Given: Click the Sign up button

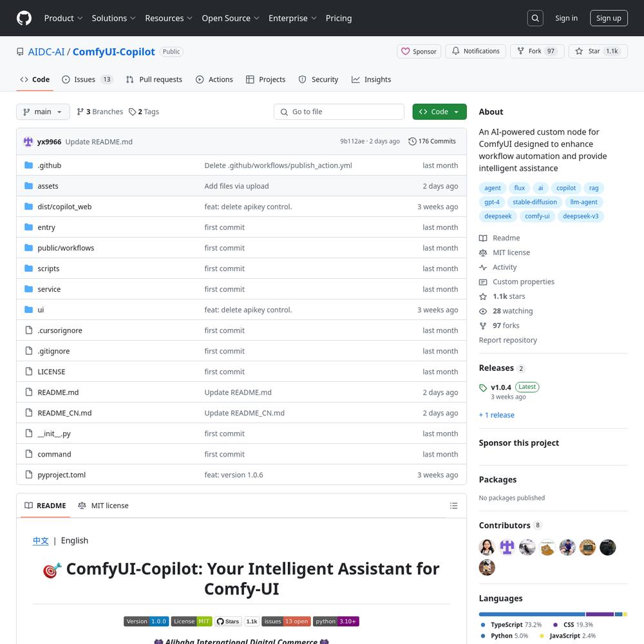Looking at the screenshot, I should pos(609,18).
